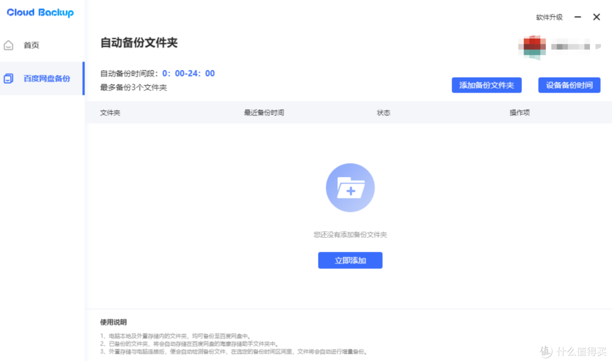Click the 最多备份3个文件夹 text
This screenshot has height=364, width=612.
pyautogui.click(x=134, y=87)
